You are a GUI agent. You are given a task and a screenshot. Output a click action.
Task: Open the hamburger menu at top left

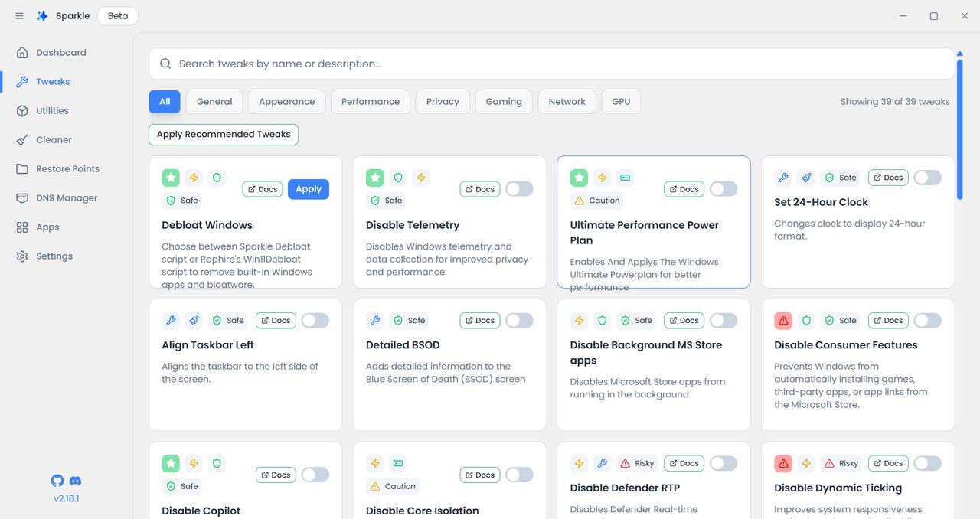click(x=20, y=16)
